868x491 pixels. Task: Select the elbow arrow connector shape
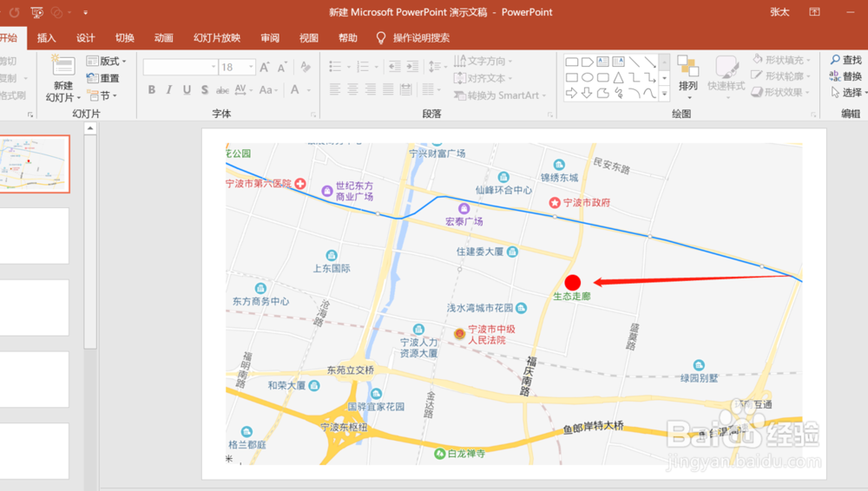point(650,77)
